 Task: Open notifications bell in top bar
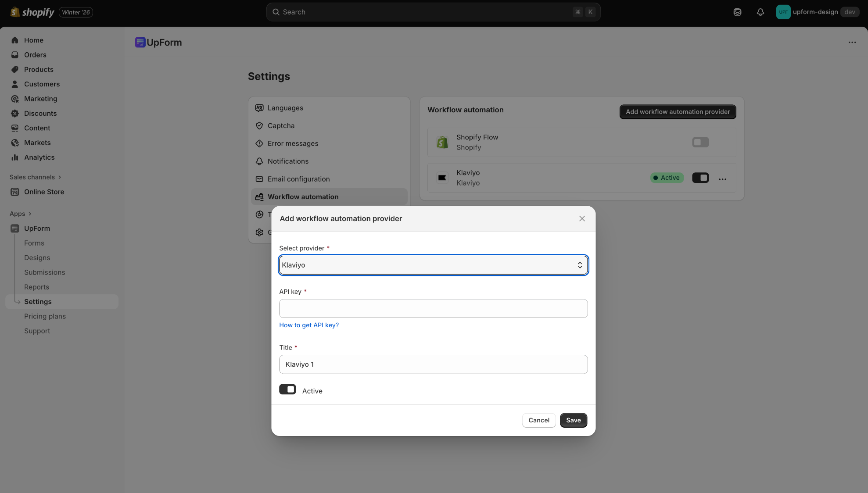tap(760, 12)
